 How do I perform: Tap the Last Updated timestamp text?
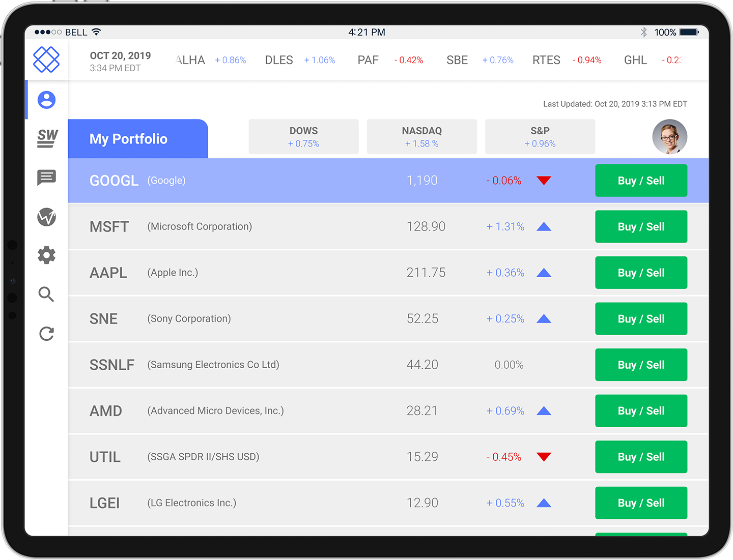tap(615, 104)
